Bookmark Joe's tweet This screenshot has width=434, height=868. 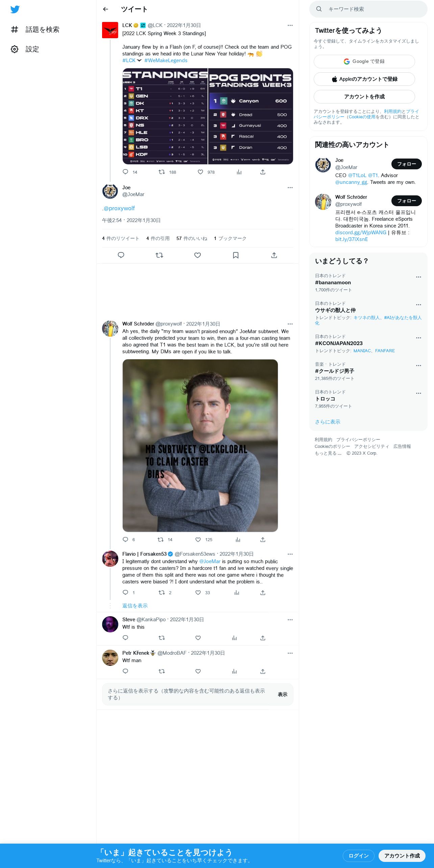pos(236,255)
